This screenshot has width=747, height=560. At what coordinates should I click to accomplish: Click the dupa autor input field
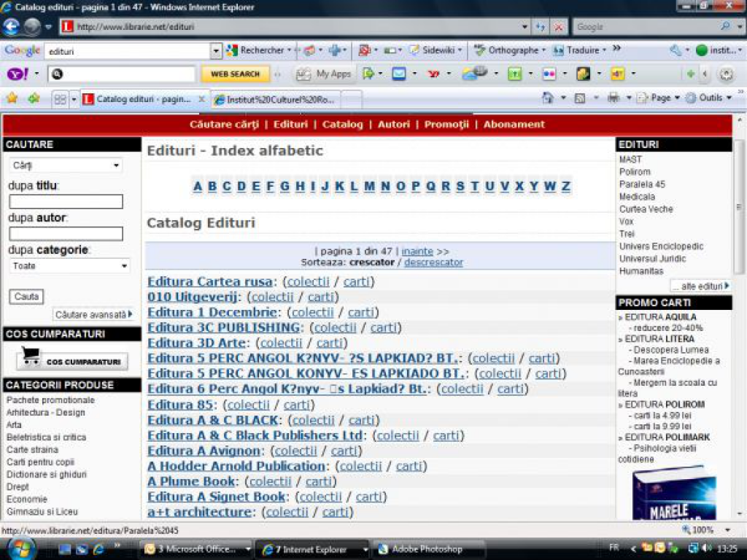(x=66, y=234)
